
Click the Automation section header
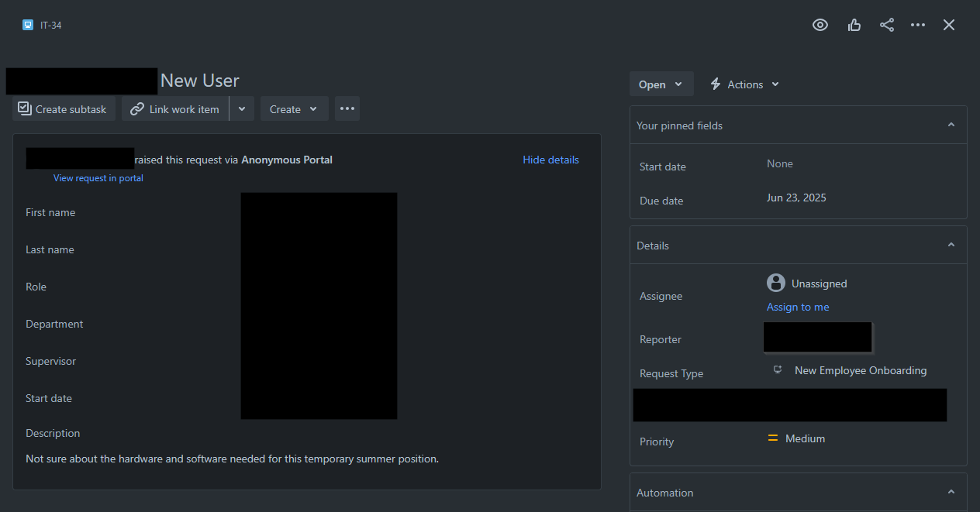click(x=798, y=492)
